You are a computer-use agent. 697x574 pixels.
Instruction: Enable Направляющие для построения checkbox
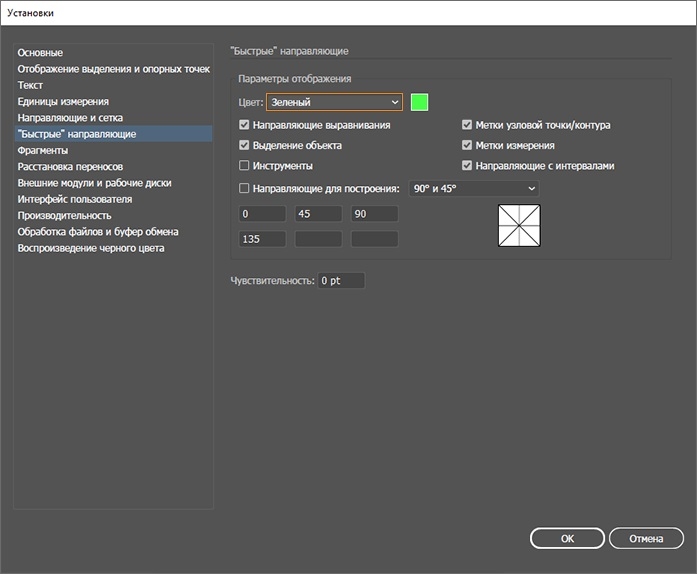coord(245,188)
